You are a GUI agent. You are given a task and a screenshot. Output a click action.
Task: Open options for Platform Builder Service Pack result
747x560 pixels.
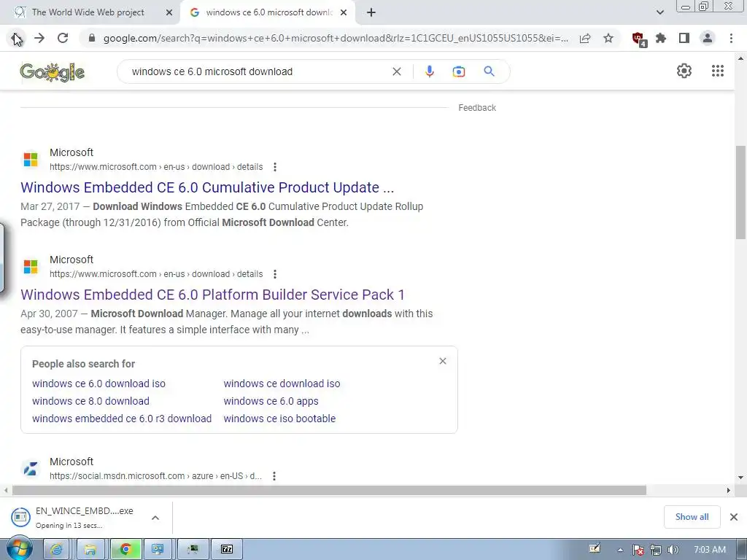(275, 274)
